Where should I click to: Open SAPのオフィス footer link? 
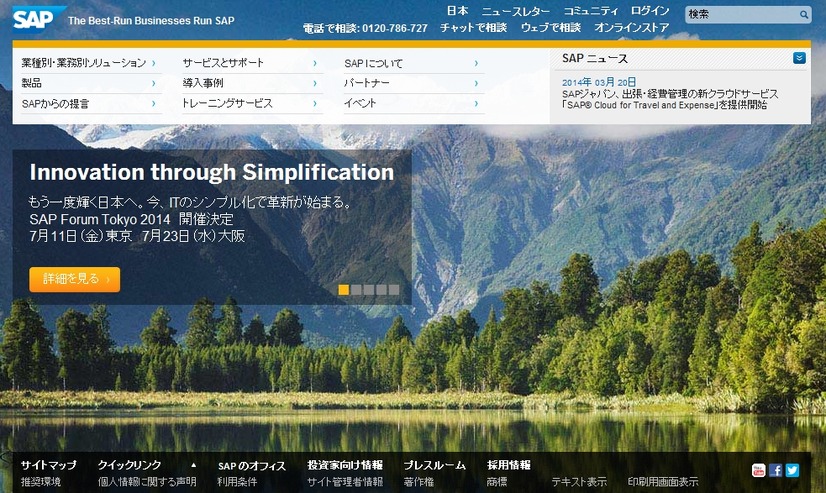pyautogui.click(x=252, y=466)
